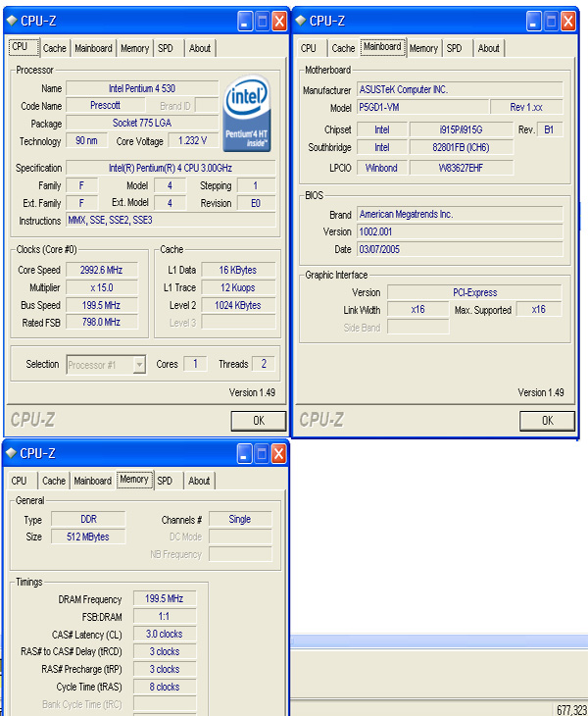The image size is (588, 716).
Task: Click the Specification field with 3.00GHz
Action: click(171, 168)
